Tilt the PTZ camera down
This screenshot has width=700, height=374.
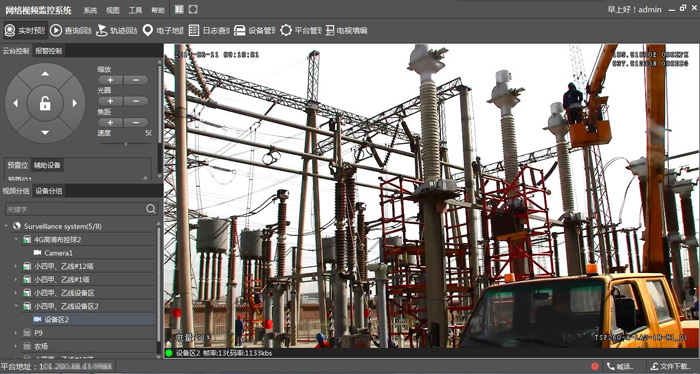coord(45,133)
